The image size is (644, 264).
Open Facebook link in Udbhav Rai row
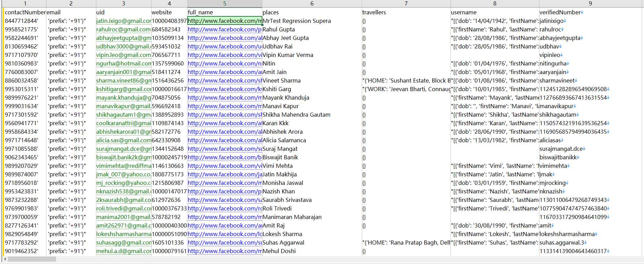click(x=225, y=46)
